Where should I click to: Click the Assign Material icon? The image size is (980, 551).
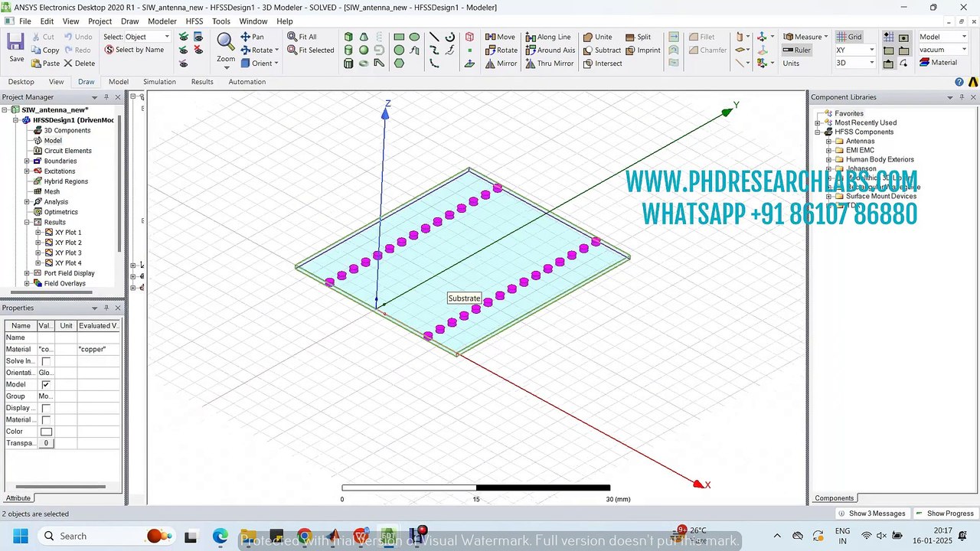(937, 63)
